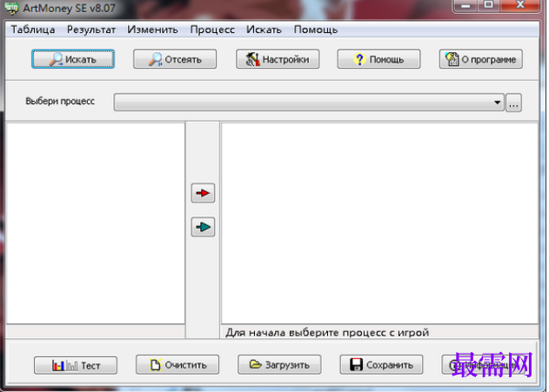Click the Информация button at bottom right
549x392 pixels.
483,365
